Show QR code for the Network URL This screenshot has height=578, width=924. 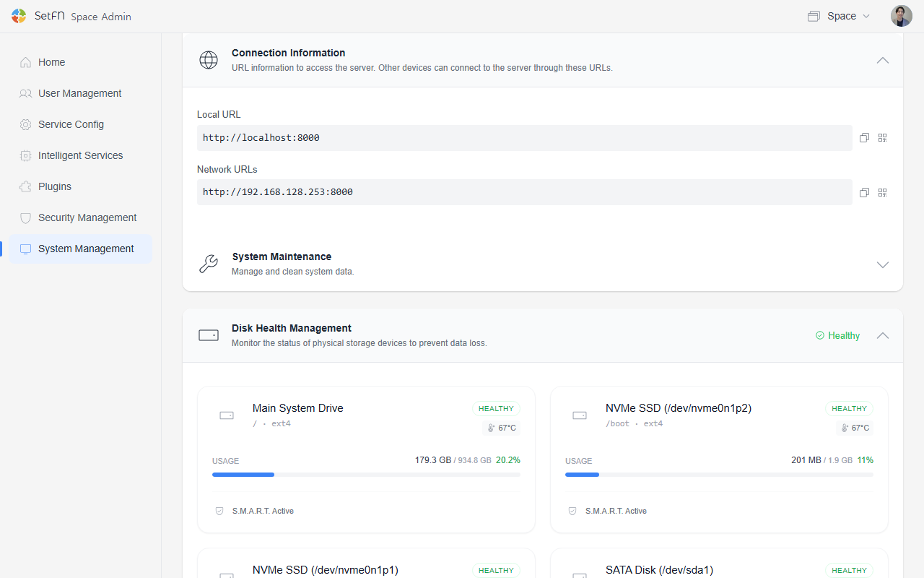click(x=882, y=193)
